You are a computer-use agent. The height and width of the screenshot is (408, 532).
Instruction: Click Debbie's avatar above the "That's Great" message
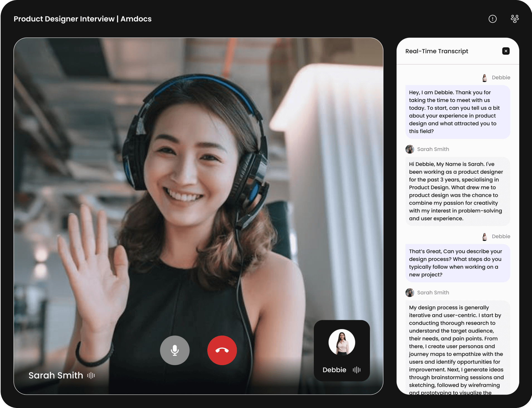point(485,237)
